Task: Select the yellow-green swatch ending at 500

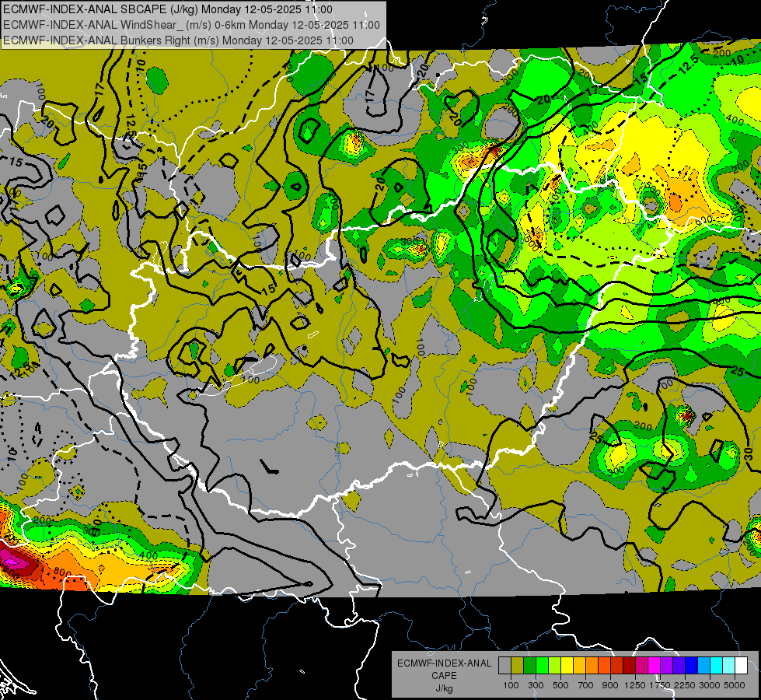Action: (555, 666)
